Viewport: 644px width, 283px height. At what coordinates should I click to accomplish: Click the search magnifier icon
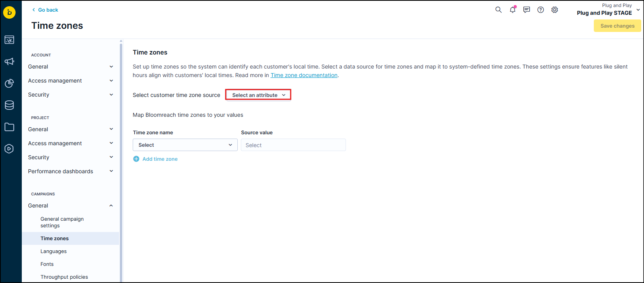point(498,10)
